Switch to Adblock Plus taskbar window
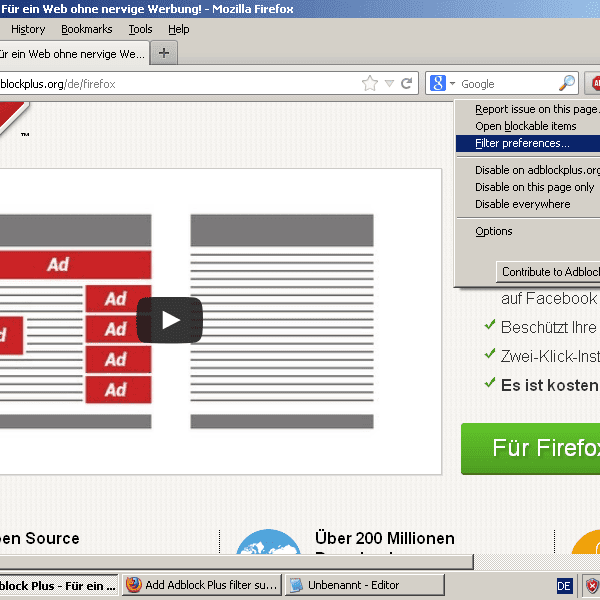This screenshot has width=600, height=600. pos(59,585)
